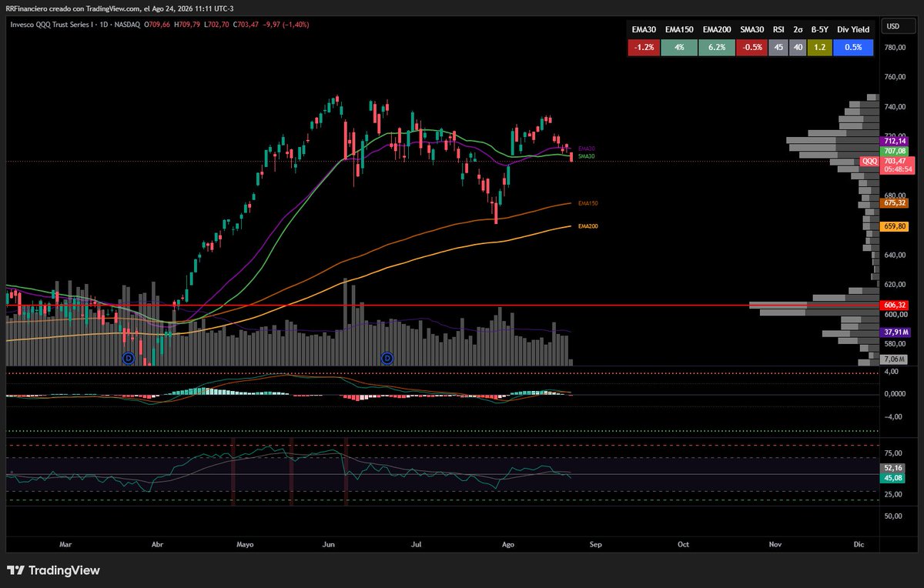924x588 pixels.
Task: Click the Mayo label on time axis
Action: pyautogui.click(x=245, y=544)
